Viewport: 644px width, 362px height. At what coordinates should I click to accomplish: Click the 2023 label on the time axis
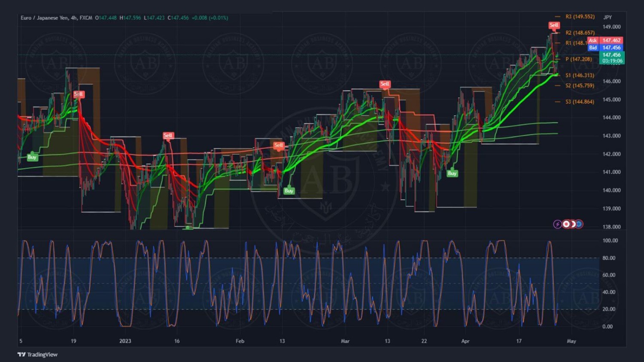coord(125,341)
